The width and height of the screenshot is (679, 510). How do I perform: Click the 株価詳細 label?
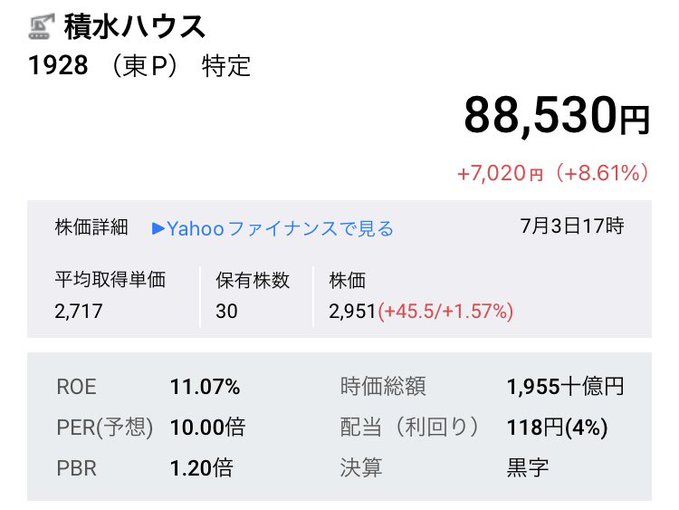91,227
